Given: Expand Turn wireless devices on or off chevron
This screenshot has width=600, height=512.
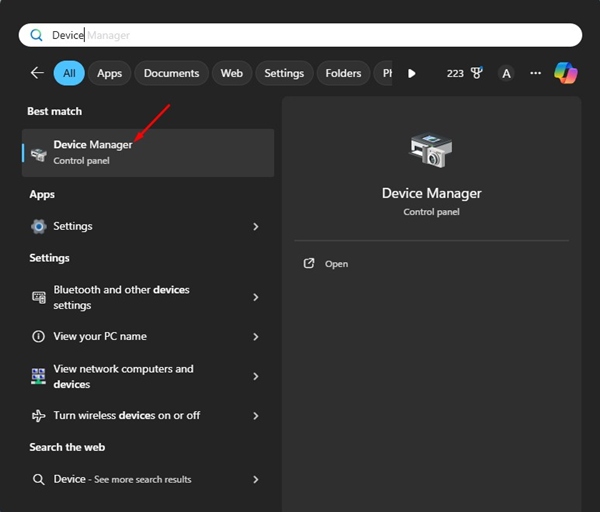Looking at the screenshot, I should [256, 416].
